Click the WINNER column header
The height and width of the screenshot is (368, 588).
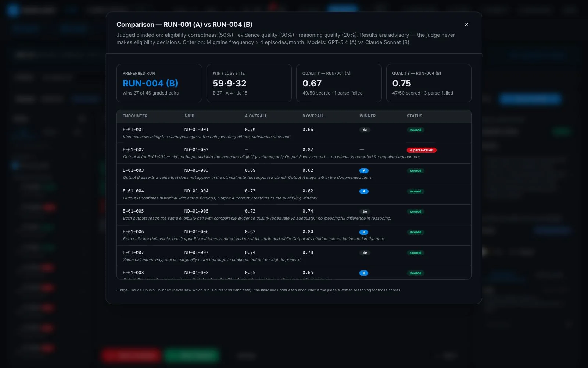pyautogui.click(x=367, y=116)
